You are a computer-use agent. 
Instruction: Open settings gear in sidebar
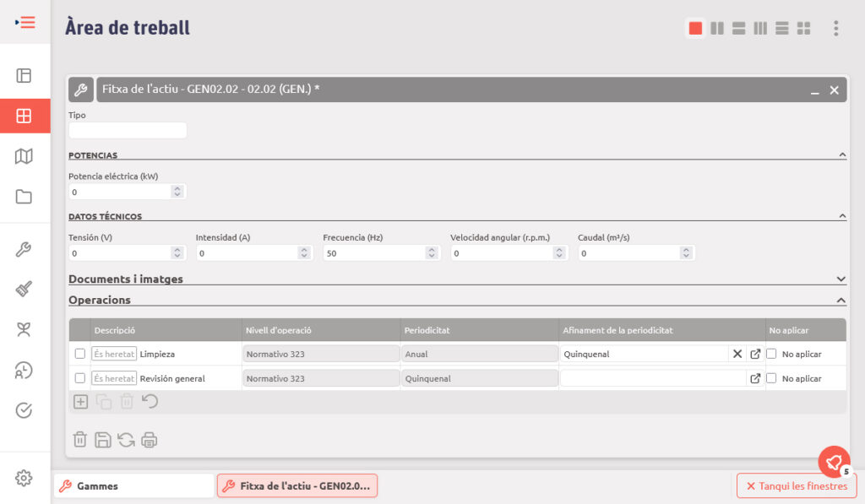[24, 478]
